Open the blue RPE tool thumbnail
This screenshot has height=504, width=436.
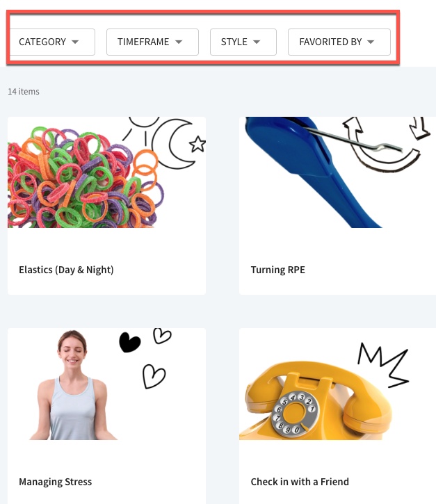(x=337, y=172)
